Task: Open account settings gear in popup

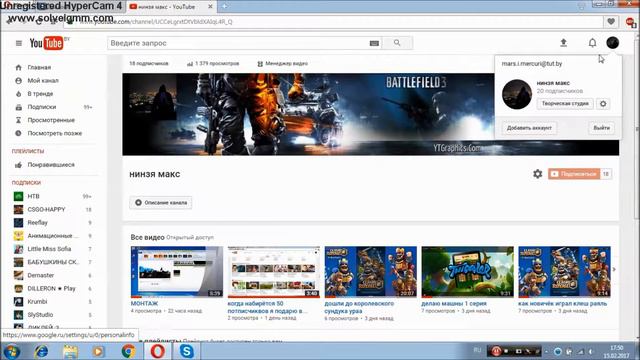Action: point(603,104)
